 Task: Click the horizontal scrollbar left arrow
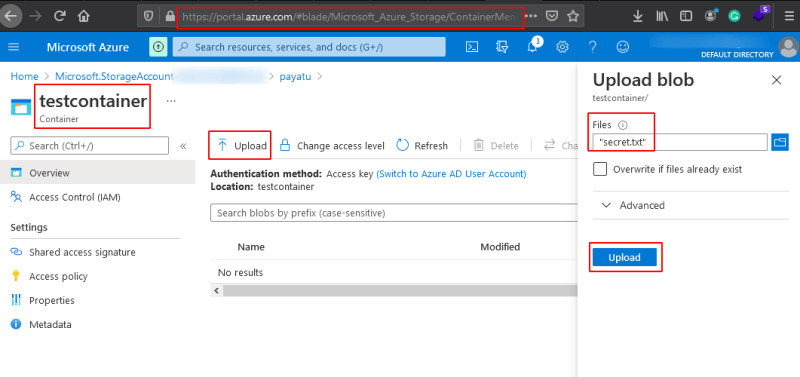pyautogui.click(x=216, y=291)
